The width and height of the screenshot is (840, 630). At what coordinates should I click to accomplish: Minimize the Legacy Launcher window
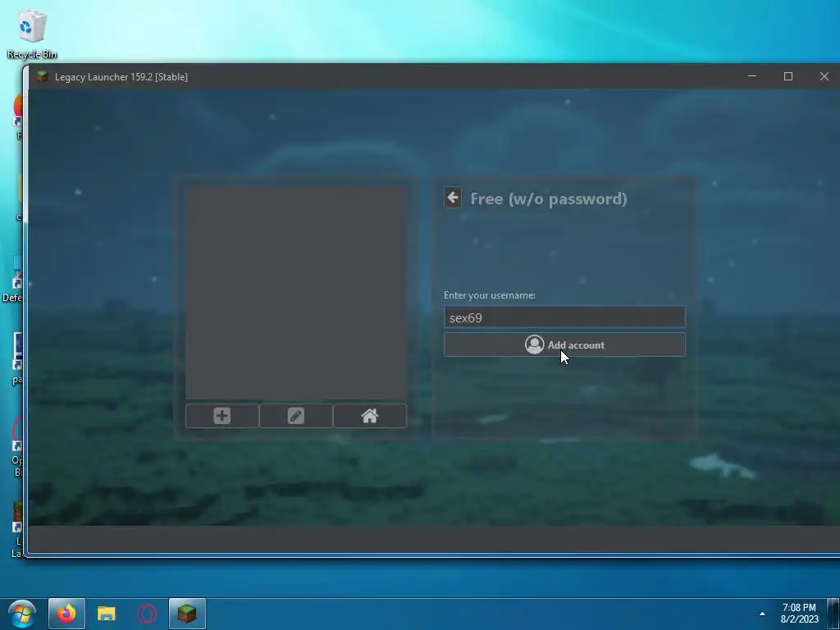pos(752,76)
